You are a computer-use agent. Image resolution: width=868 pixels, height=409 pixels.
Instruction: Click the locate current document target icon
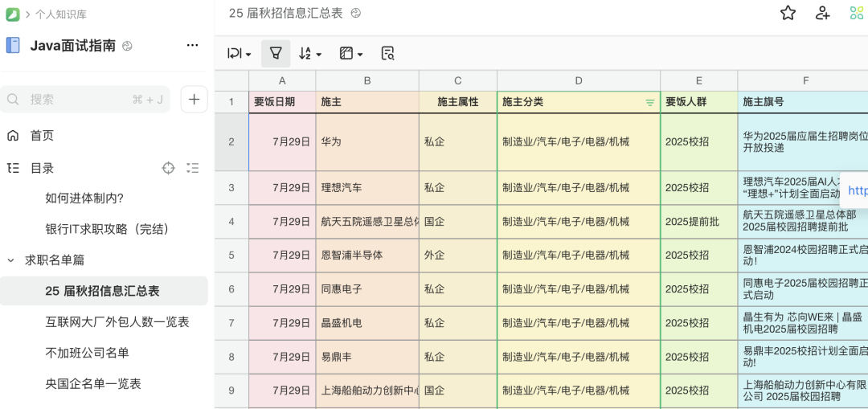pos(168,168)
